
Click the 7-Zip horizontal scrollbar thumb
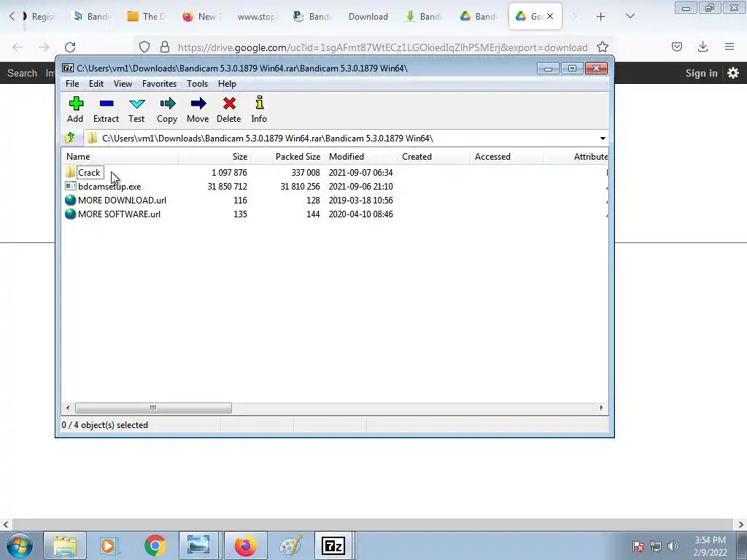[153, 408]
